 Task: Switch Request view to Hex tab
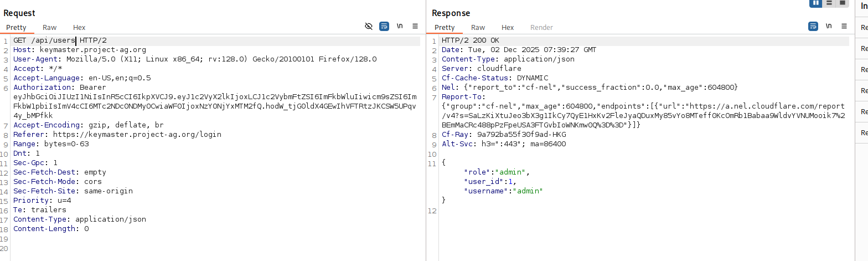79,27
